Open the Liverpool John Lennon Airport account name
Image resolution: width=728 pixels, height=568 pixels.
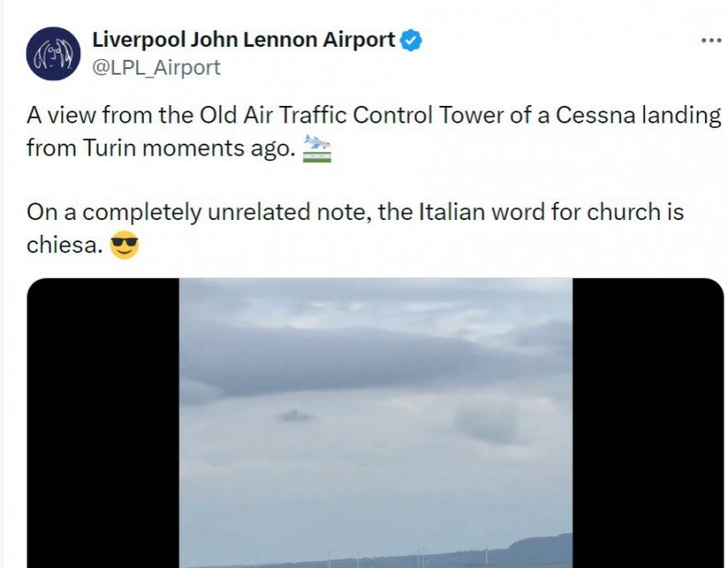point(244,41)
